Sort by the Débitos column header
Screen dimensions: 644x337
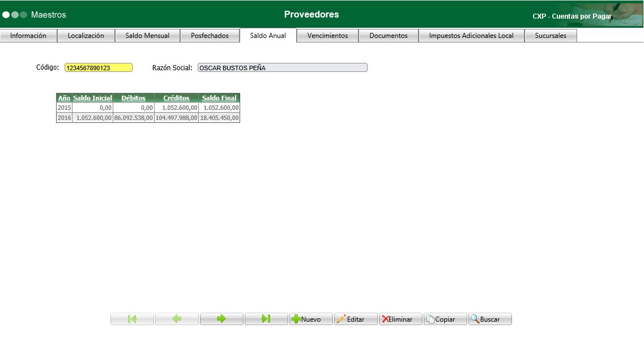click(x=134, y=97)
